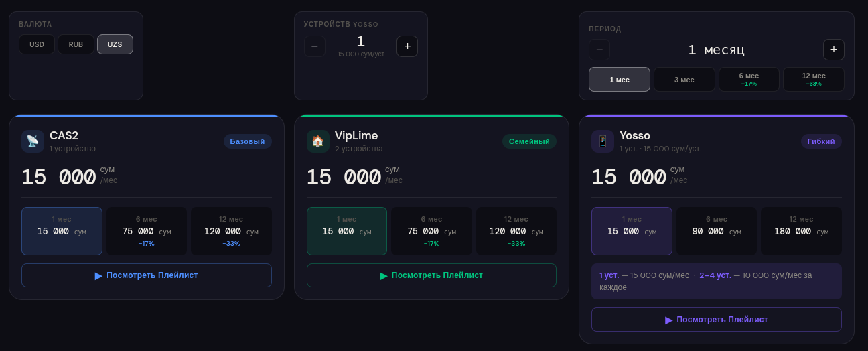Select CAS2 12 мес price 120 000

click(231, 231)
